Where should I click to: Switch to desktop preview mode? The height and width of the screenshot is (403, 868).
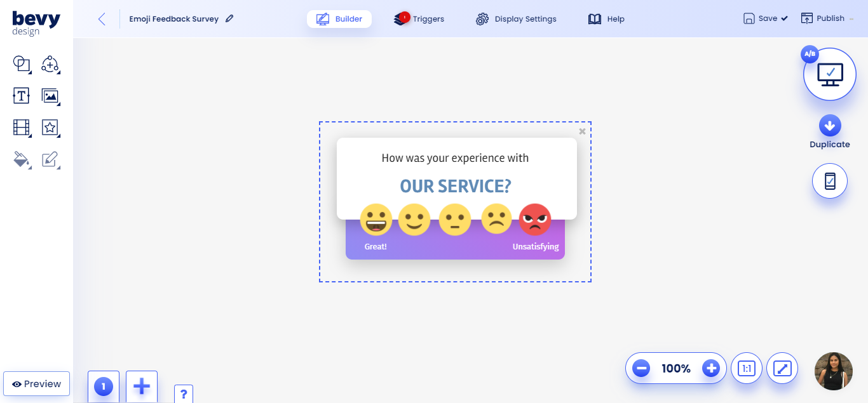(830, 74)
